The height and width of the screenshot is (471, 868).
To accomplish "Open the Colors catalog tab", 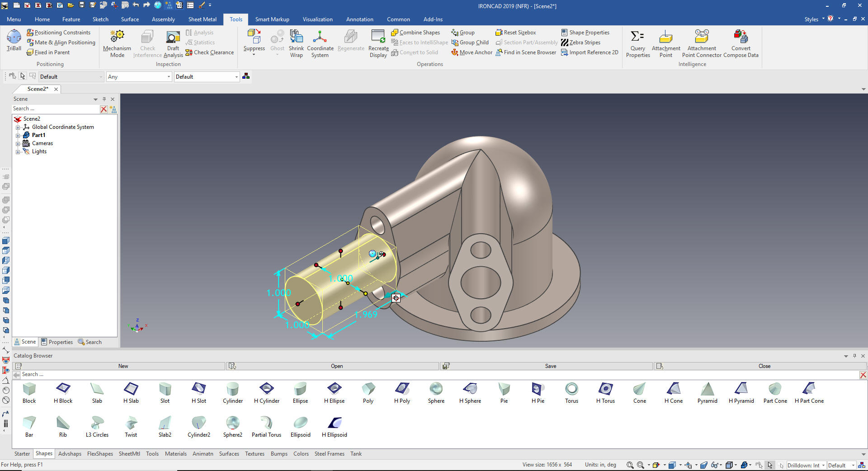I will coord(301,454).
